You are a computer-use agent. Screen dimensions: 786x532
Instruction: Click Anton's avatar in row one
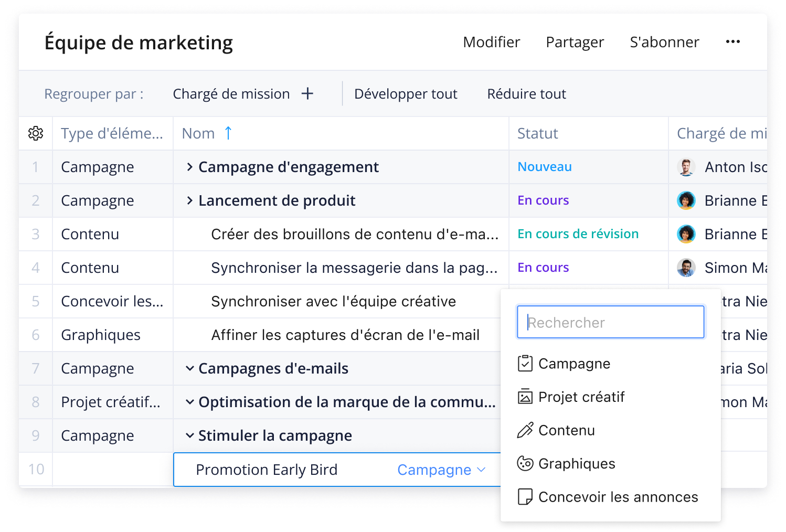(x=686, y=167)
